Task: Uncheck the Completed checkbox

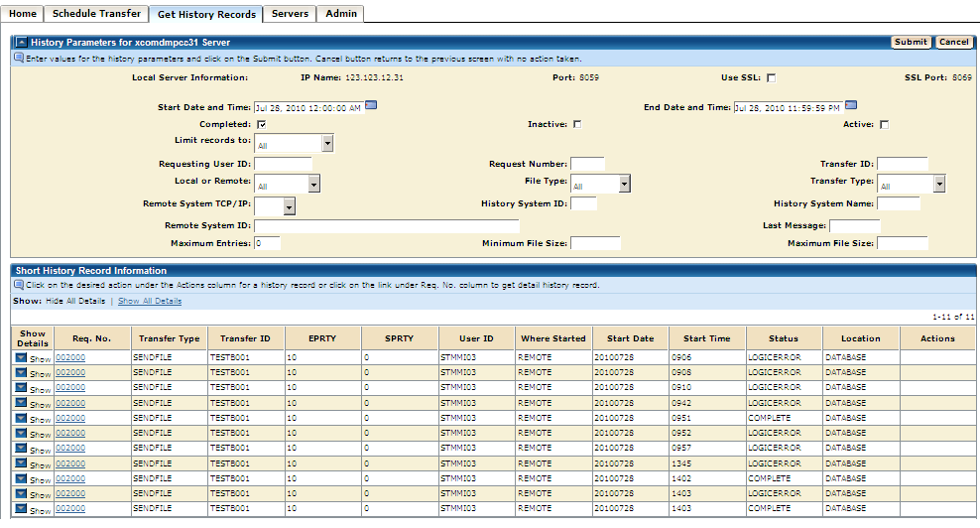Action: tap(261, 125)
